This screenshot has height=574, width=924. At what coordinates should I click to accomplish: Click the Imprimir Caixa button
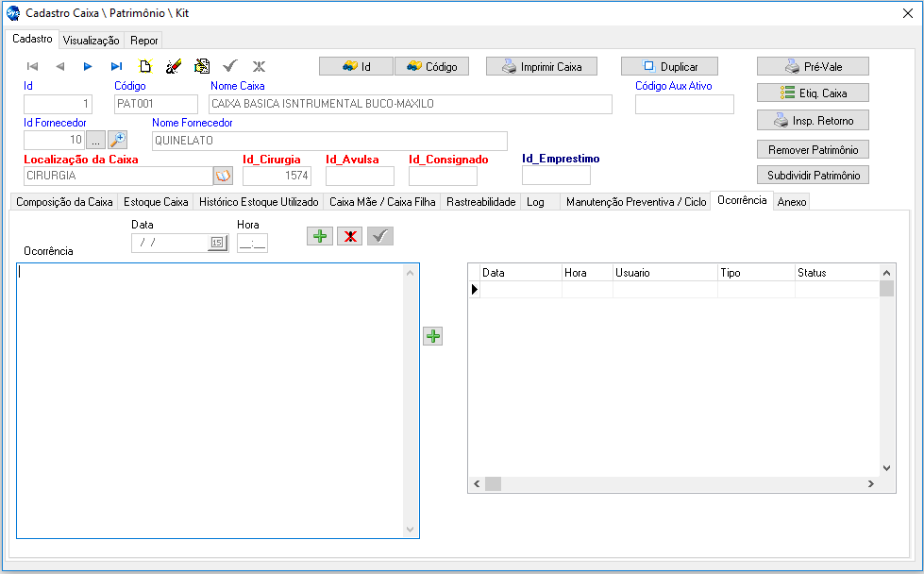pyautogui.click(x=542, y=67)
